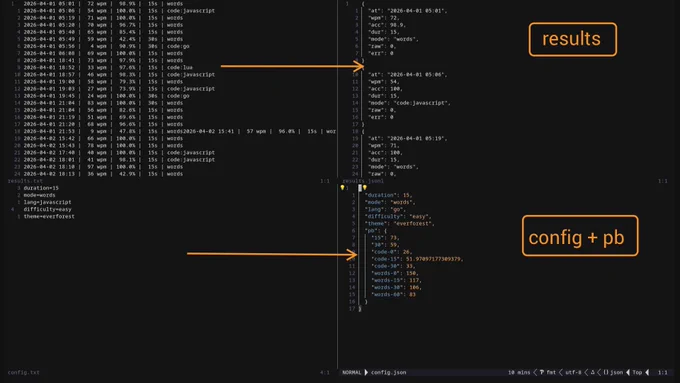Click "at": "2026-04-01 05:19" in results.jsonl
Screen dimensions: 680x383
408,138
